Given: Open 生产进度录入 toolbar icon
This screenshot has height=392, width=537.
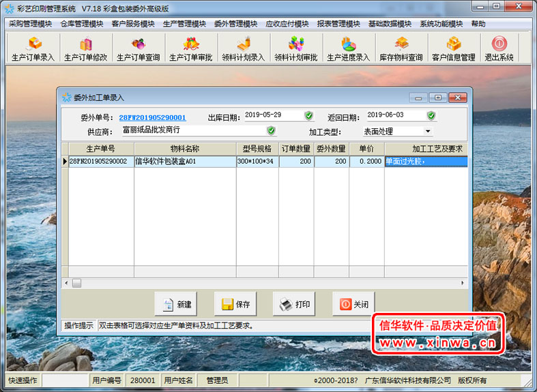Looking at the screenshot, I should [348, 48].
